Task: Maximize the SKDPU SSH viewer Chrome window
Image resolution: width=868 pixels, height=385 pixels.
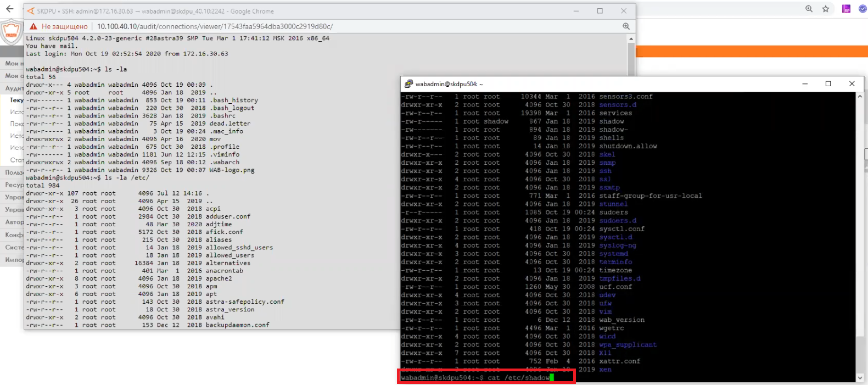Action: [x=600, y=11]
